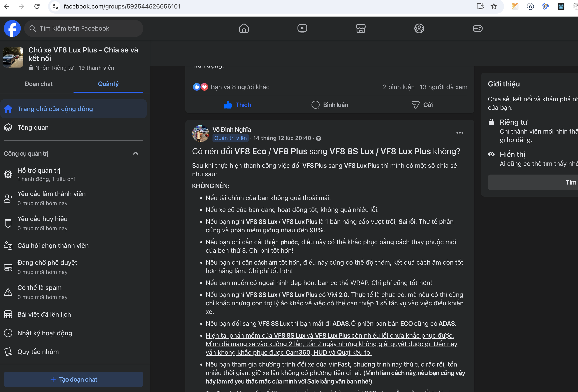Open the Watch video icon in top navigation
The height and width of the screenshot is (392, 578).
pos(302,28)
